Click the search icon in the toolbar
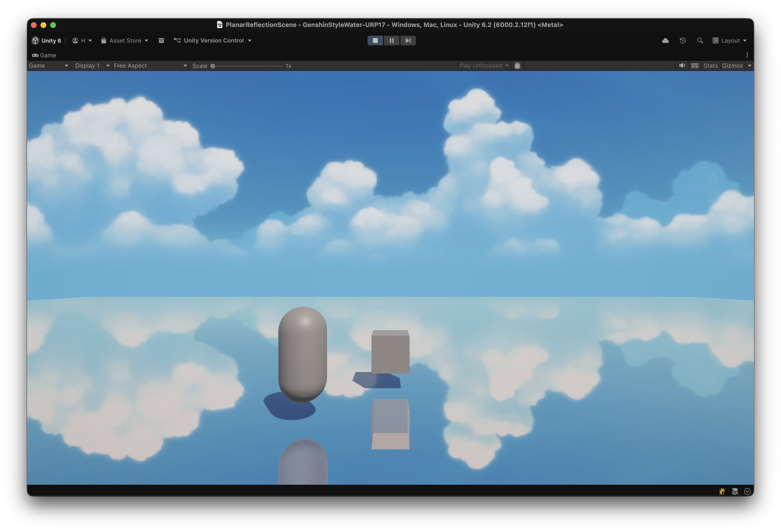 point(700,40)
